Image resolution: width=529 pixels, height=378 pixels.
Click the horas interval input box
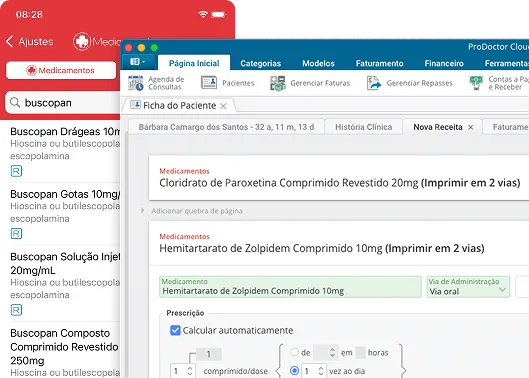(360, 352)
